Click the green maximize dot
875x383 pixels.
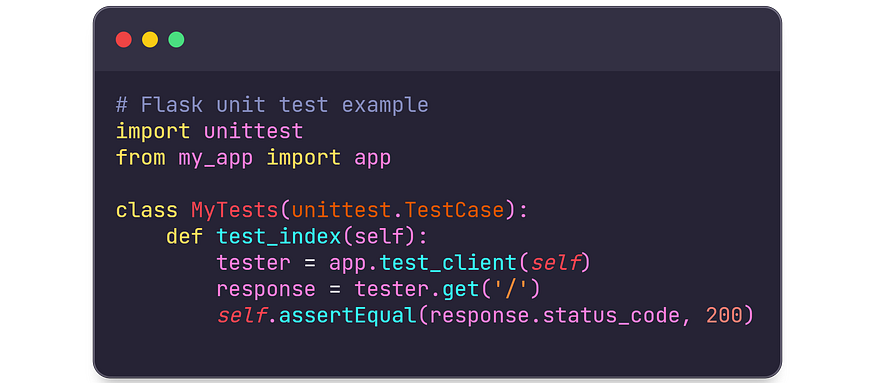coord(176,40)
